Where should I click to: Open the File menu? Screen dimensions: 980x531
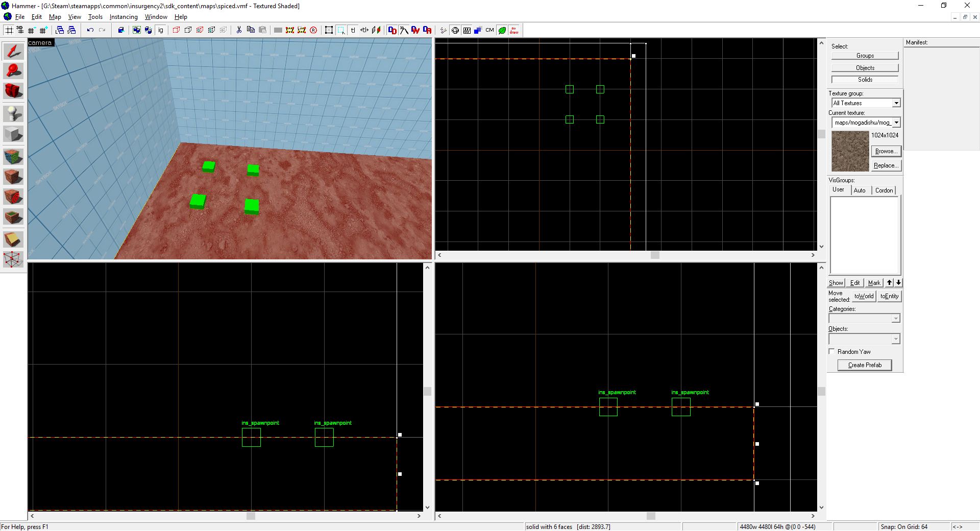pos(20,17)
